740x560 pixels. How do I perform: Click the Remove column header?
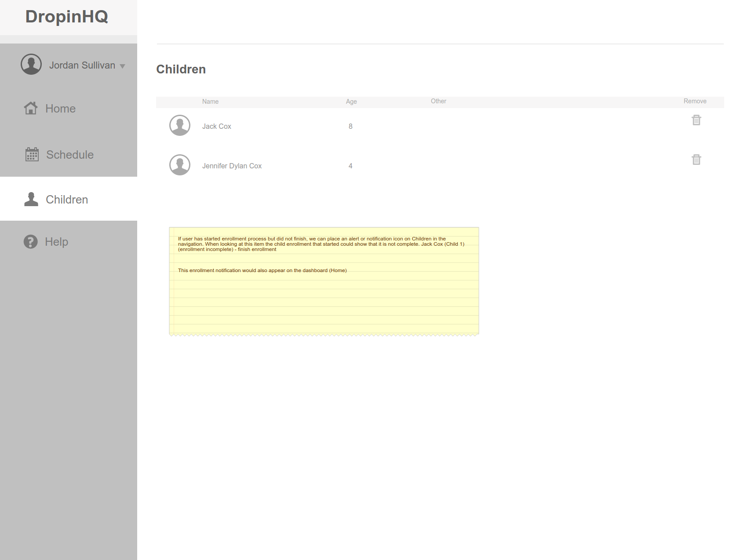(x=695, y=101)
